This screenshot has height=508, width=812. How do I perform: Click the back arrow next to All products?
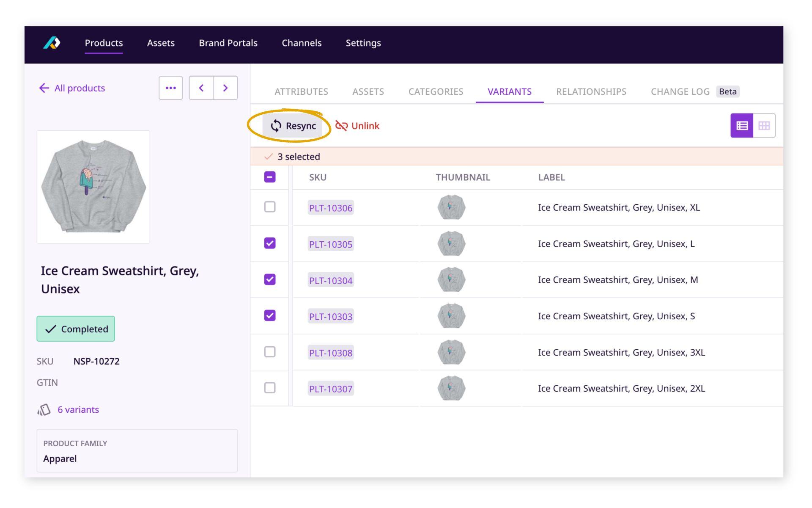[44, 88]
